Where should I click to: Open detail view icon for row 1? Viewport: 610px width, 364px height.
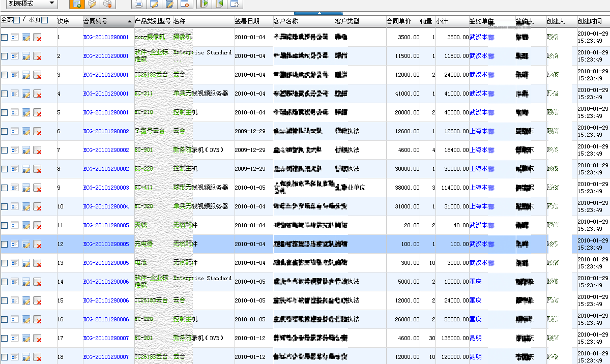tap(15, 37)
